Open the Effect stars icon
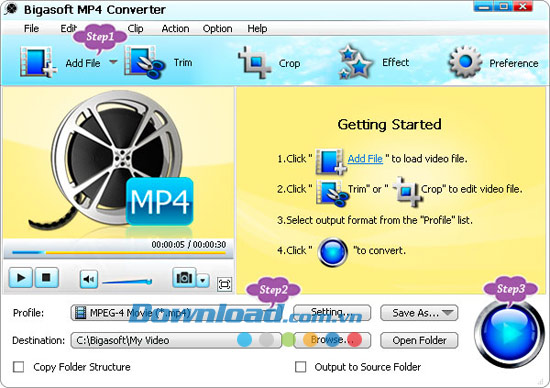Screen dimensions: 550x388 (355, 62)
